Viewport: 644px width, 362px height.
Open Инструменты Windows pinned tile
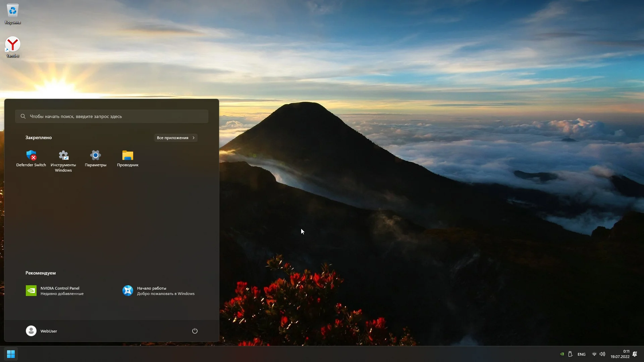point(63,160)
